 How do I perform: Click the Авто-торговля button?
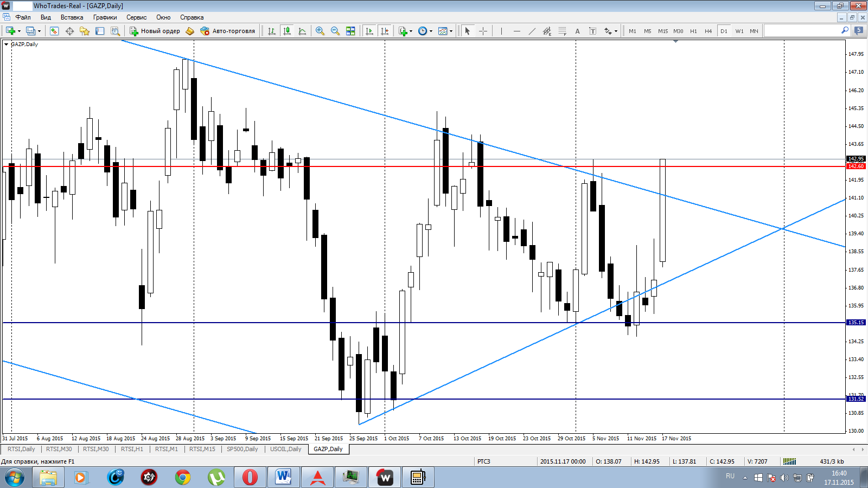coord(227,31)
